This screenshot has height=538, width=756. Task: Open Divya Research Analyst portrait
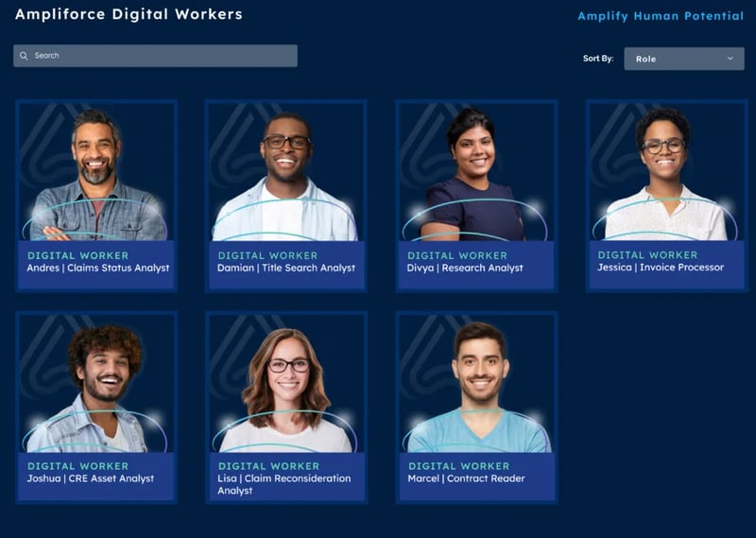(x=476, y=172)
